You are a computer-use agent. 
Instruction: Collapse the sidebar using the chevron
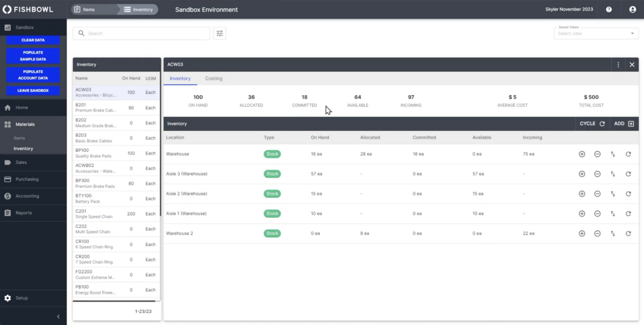(58, 316)
